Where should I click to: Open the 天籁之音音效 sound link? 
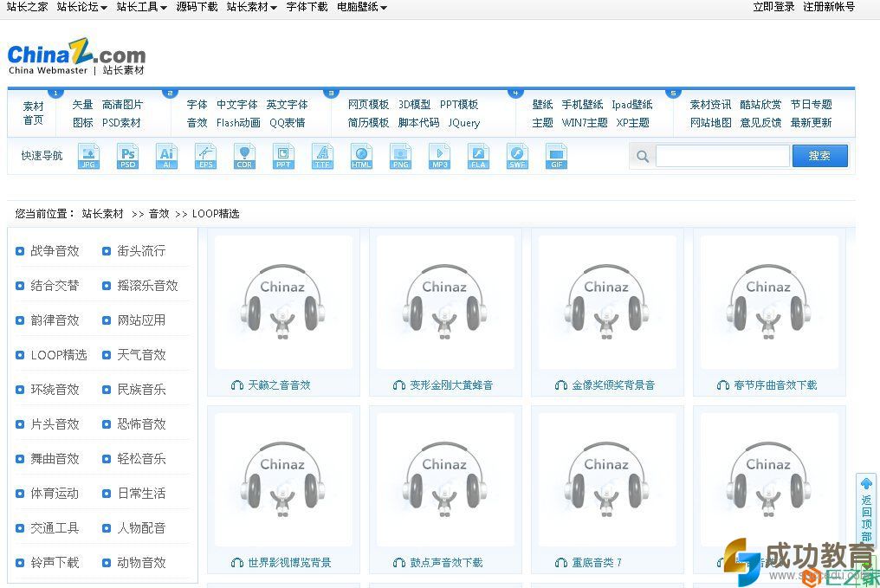[279, 385]
